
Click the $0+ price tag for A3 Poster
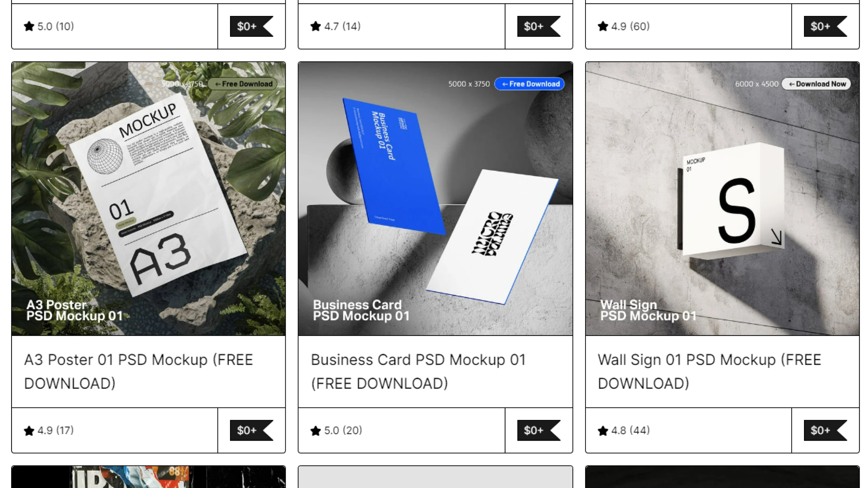[x=251, y=430]
